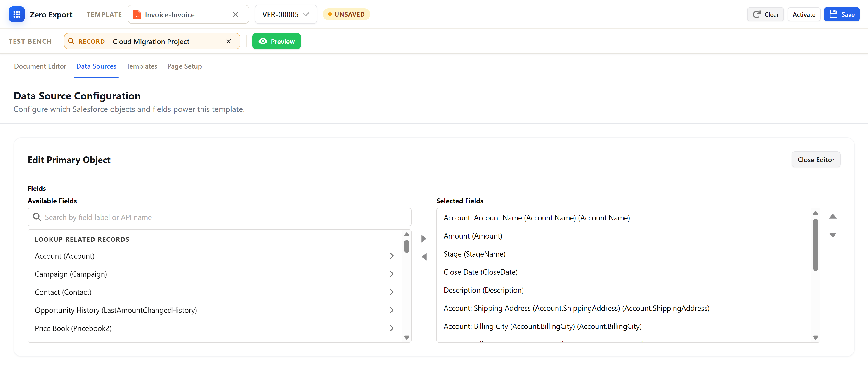Select Amount (Amount) selected field

point(624,236)
